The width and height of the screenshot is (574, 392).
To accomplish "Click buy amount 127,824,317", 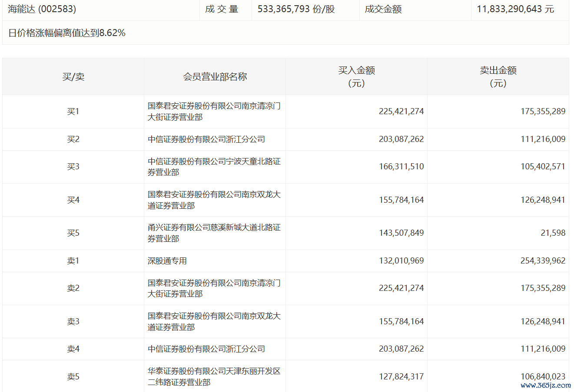I will coord(401,377).
